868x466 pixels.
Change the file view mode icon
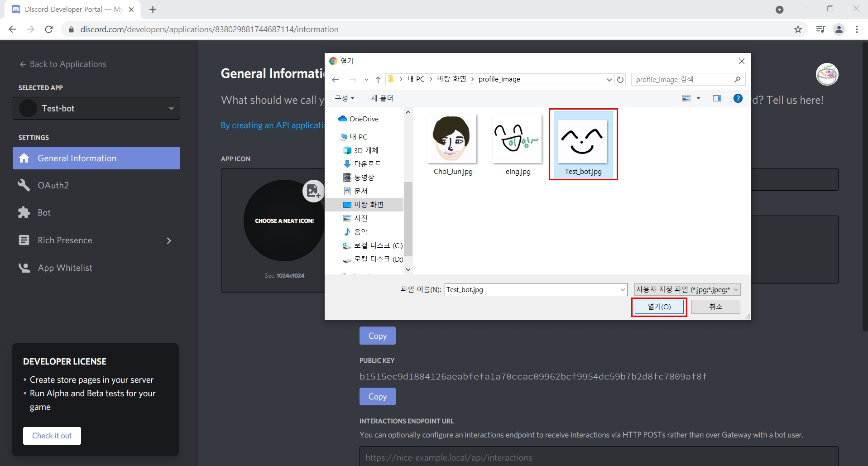[686, 98]
